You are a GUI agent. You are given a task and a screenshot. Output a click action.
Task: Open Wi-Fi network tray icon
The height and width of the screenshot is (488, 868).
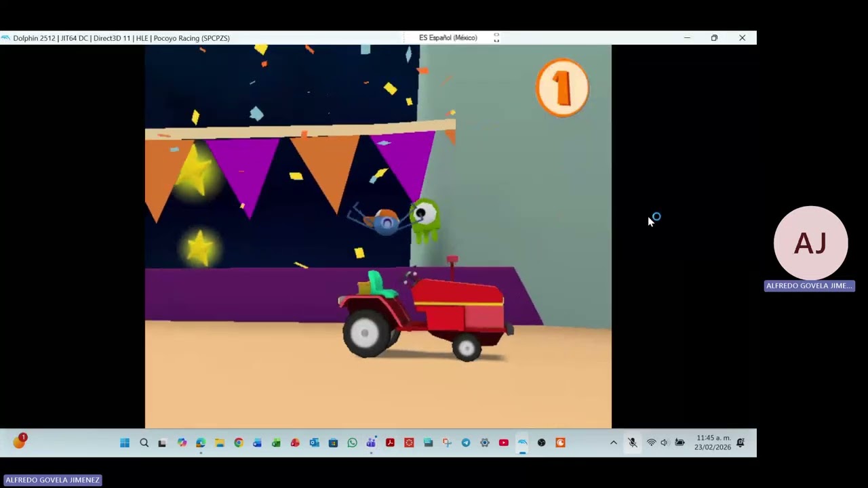pos(651,443)
